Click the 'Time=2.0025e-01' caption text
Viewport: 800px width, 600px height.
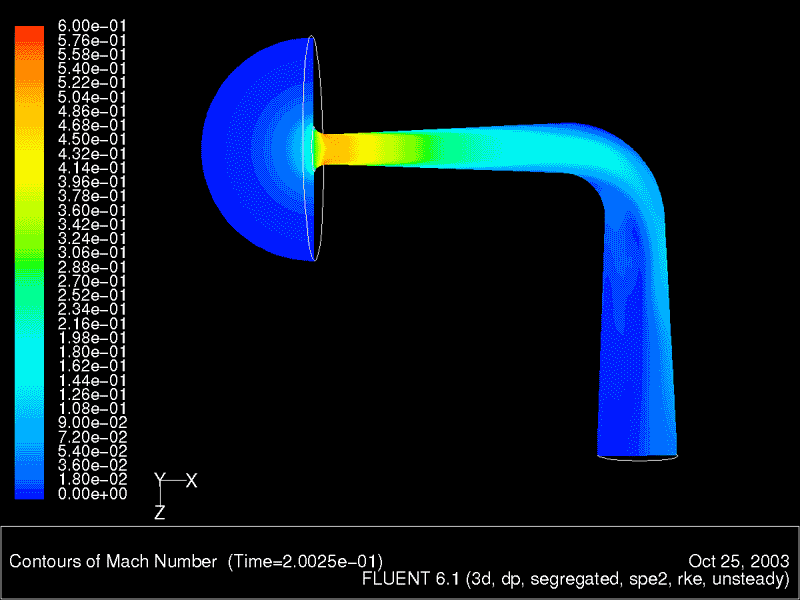(305, 561)
